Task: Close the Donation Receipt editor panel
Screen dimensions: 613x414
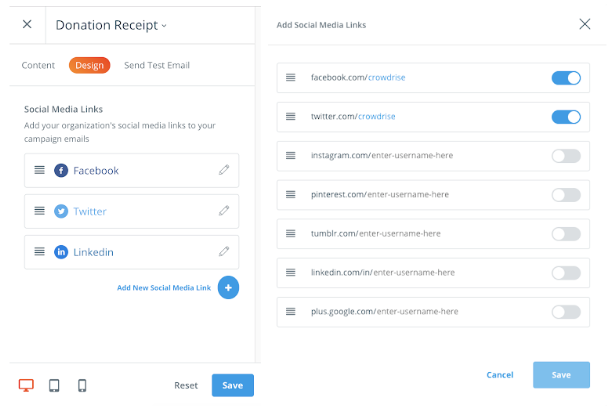Action: (x=27, y=24)
